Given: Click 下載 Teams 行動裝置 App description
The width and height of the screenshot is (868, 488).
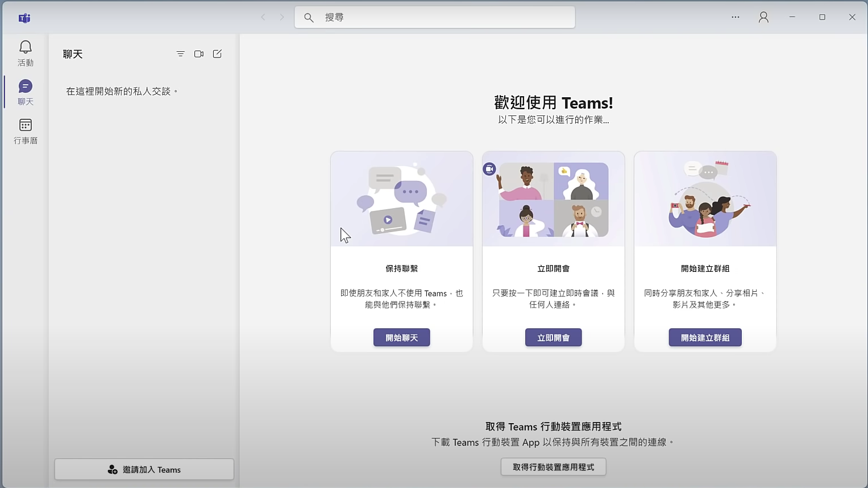Looking at the screenshot, I should click(x=553, y=442).
